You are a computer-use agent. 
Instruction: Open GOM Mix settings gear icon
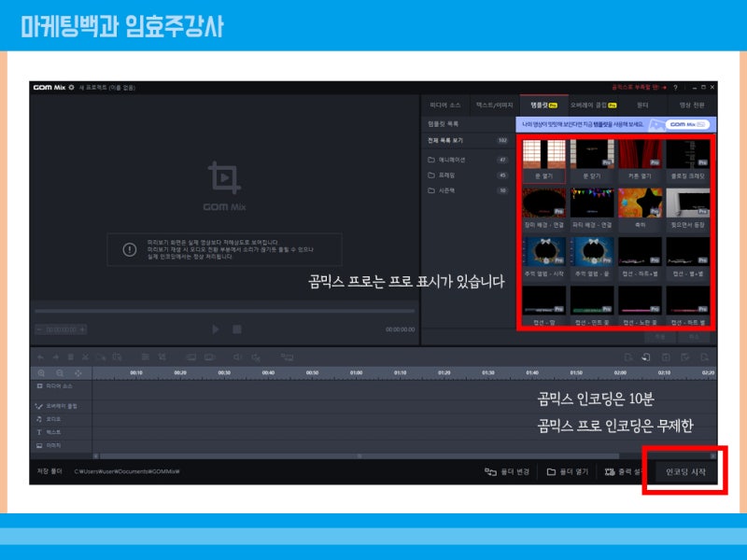click(72, 88)
